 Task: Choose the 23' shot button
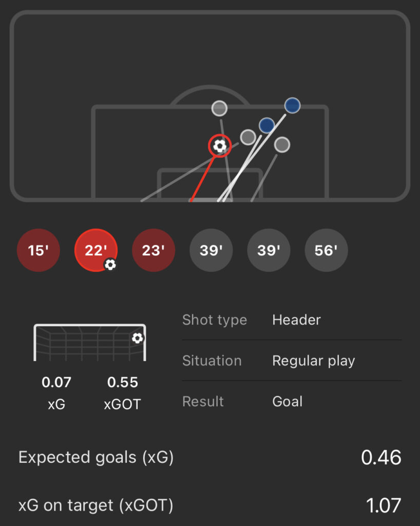click(154, 251)
